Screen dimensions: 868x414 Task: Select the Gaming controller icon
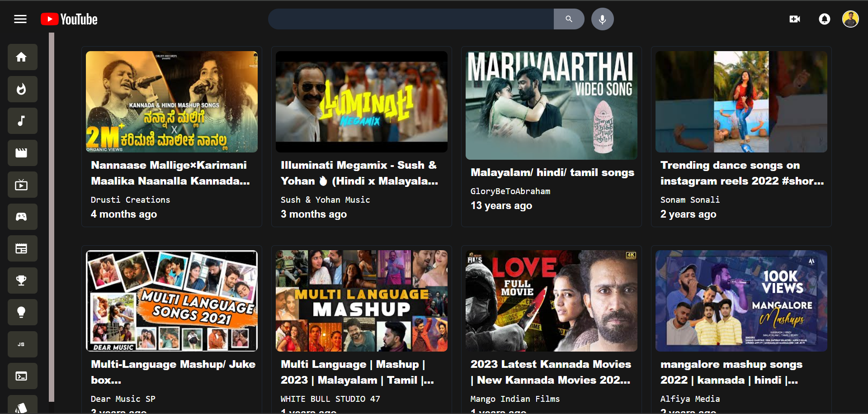tap(22, 216)
